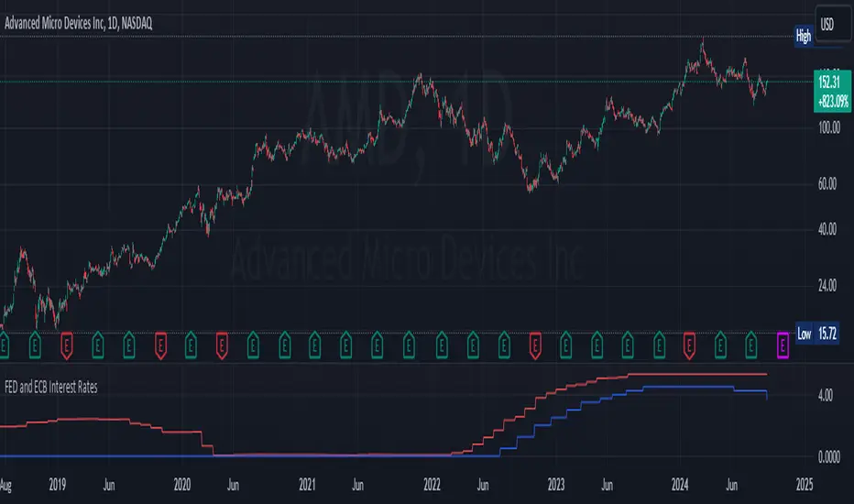Click the 2023 label on the time axis

[x=556, y=485]
